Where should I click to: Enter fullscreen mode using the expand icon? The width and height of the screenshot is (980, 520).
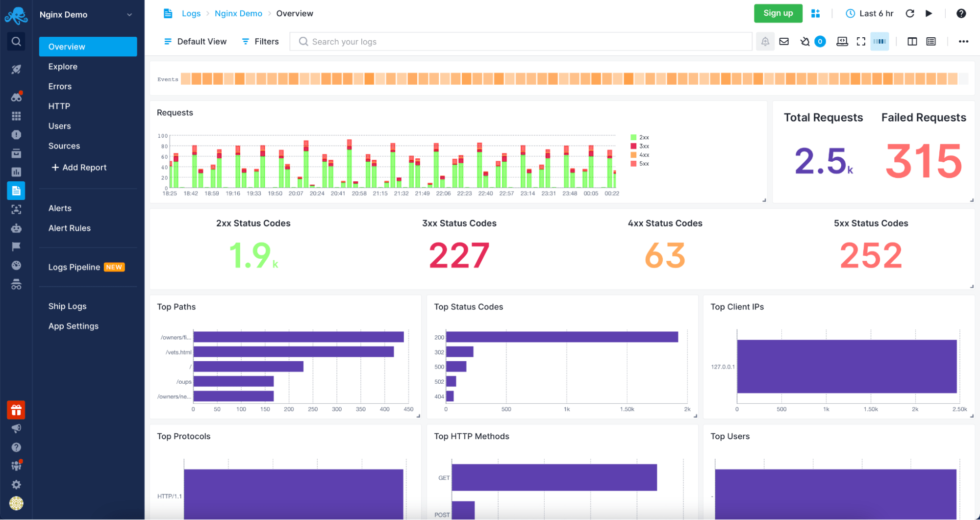pos(861,42)
